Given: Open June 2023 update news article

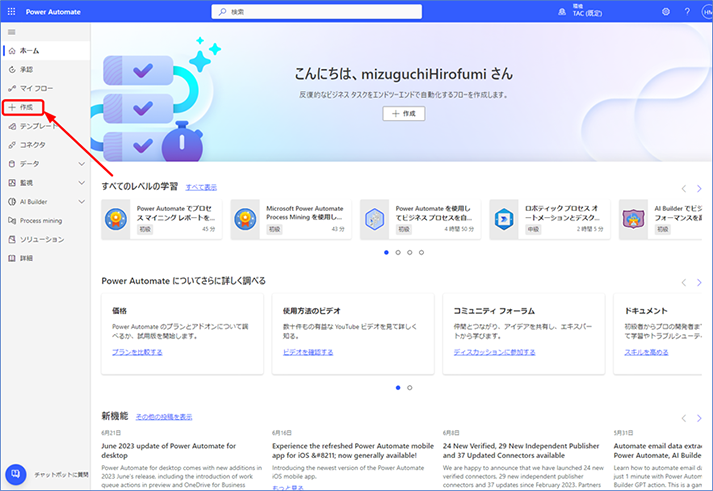Looking at the screenshot, I should (x=168, y=451).
